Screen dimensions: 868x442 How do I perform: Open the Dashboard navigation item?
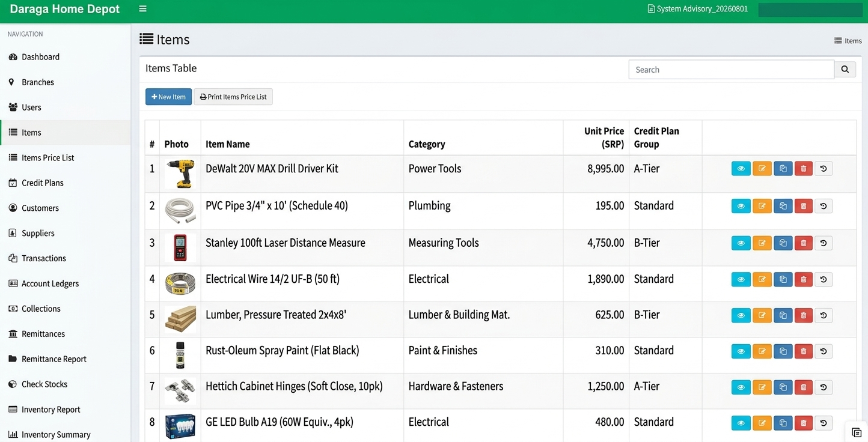65,57
